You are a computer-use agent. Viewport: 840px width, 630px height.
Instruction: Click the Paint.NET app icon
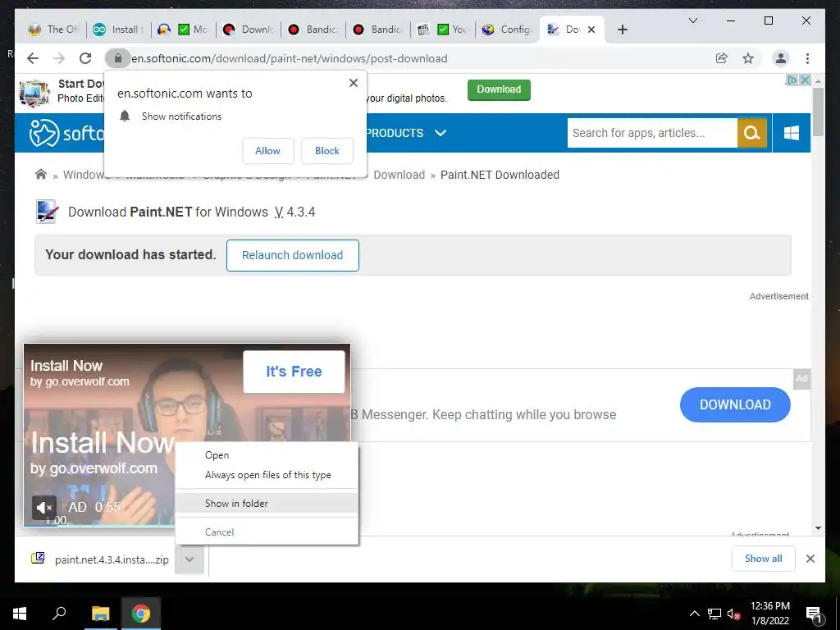pos(47,212)
